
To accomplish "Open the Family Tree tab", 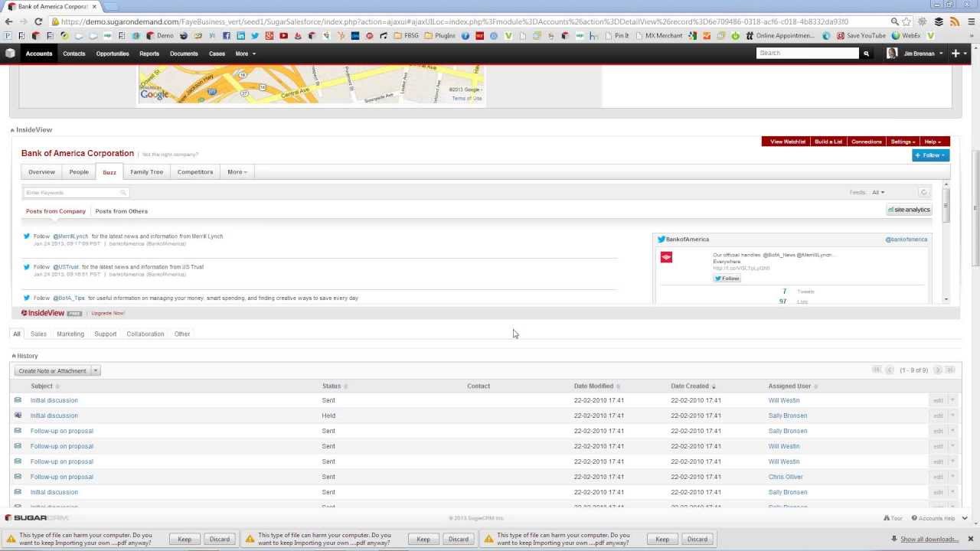I will [x=146, y=172].
